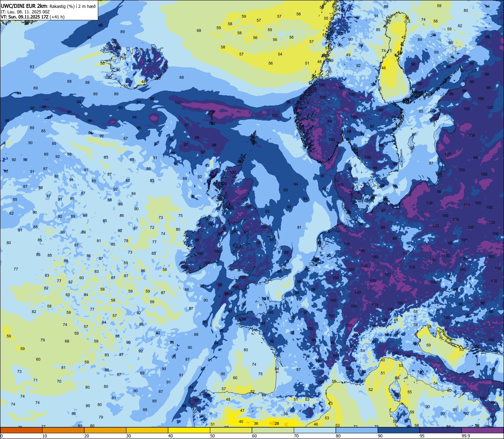The image size is (504, 439).
Task: Select the legend swatch between 30 and 40
Action: coord(147,430)
